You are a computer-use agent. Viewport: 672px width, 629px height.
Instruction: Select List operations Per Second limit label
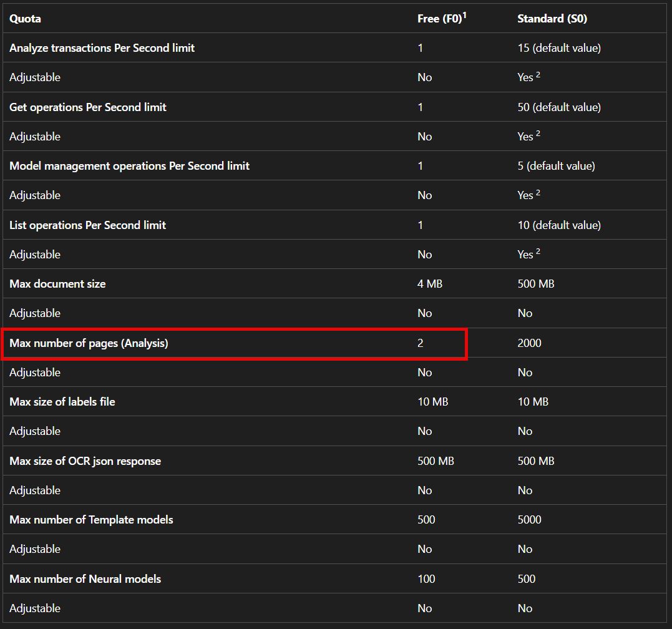(87, 225)
